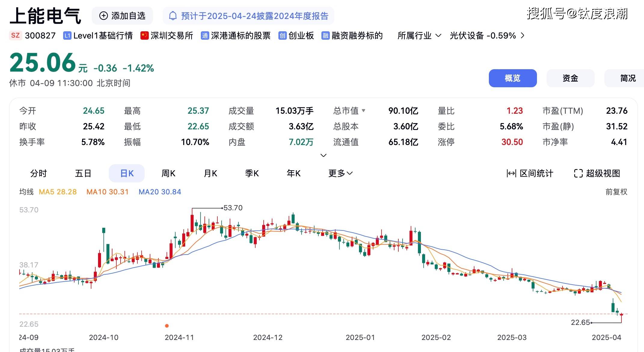Click the current price 25.06
644x352 pixels.
click(x=42, y=63)
